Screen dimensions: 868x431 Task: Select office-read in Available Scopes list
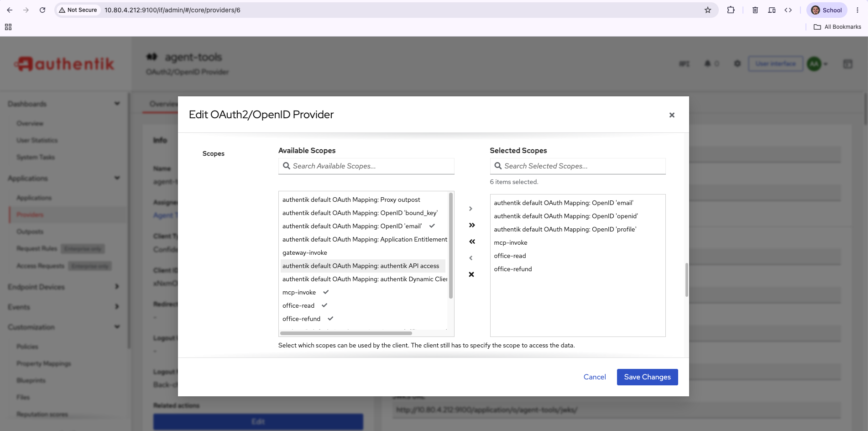pyautogui.click(x=363, y=305)
